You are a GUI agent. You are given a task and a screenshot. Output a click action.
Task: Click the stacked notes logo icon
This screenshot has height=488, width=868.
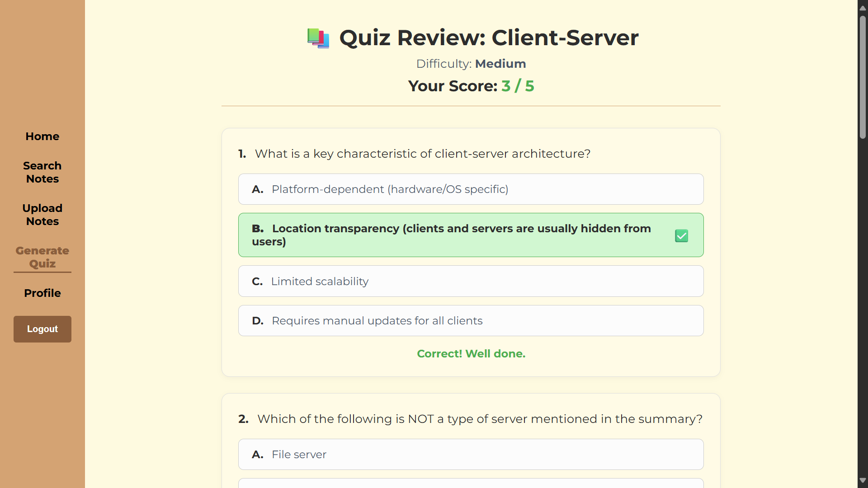(318, 38)
